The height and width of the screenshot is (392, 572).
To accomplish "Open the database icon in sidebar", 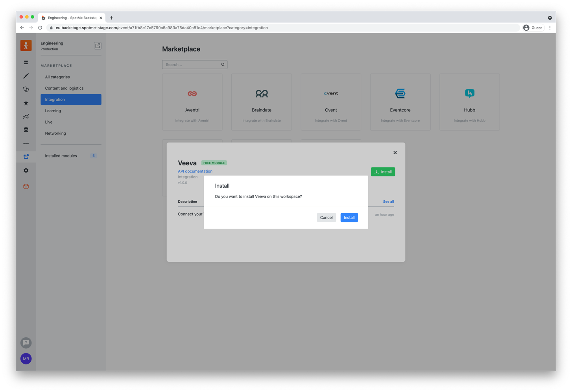I will point(26,130).
